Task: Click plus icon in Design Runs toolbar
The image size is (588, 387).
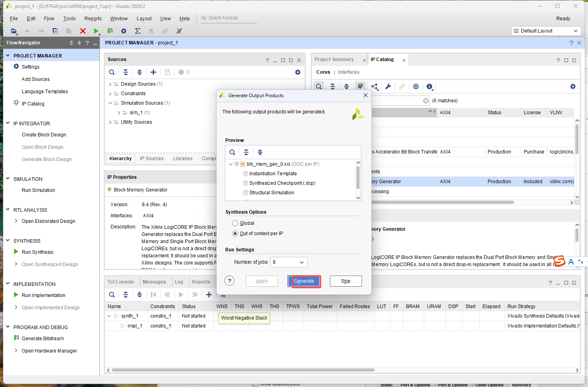Action: (x=209, y=295)
